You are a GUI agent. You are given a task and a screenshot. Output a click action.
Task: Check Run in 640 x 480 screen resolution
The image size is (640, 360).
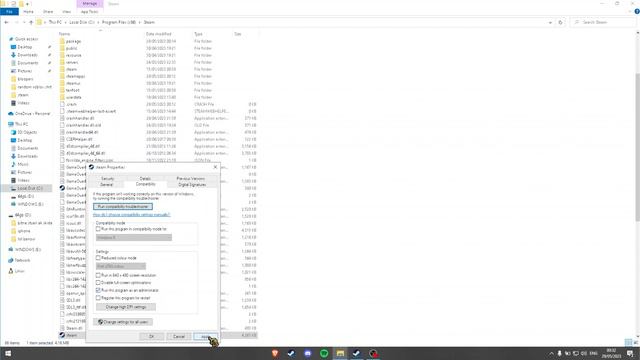pyautogui.click(x=98, y=275)
